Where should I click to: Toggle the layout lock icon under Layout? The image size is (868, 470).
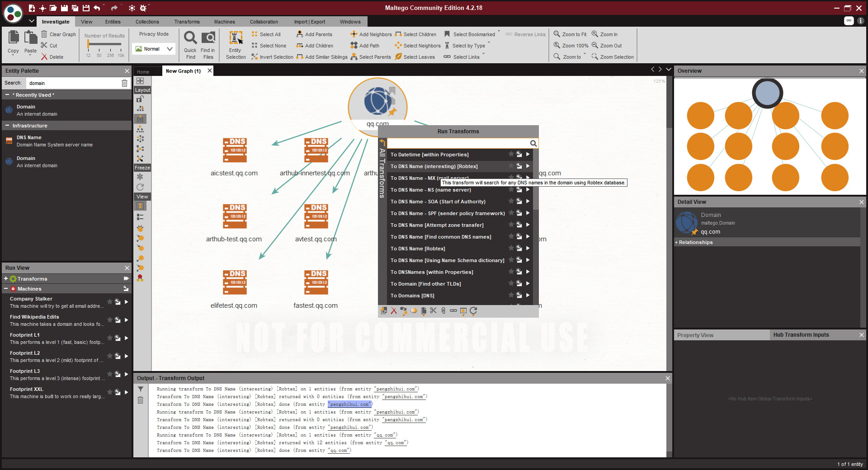pos(140,99)
